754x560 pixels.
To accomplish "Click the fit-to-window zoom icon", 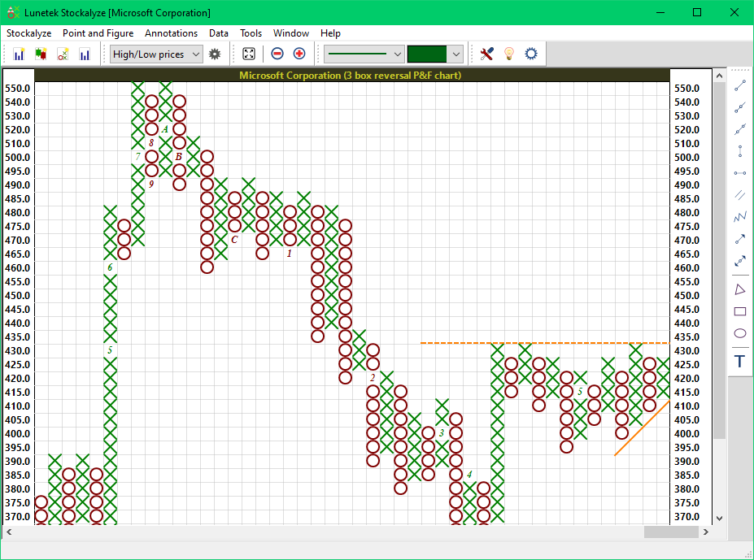I will coord(249,54).
